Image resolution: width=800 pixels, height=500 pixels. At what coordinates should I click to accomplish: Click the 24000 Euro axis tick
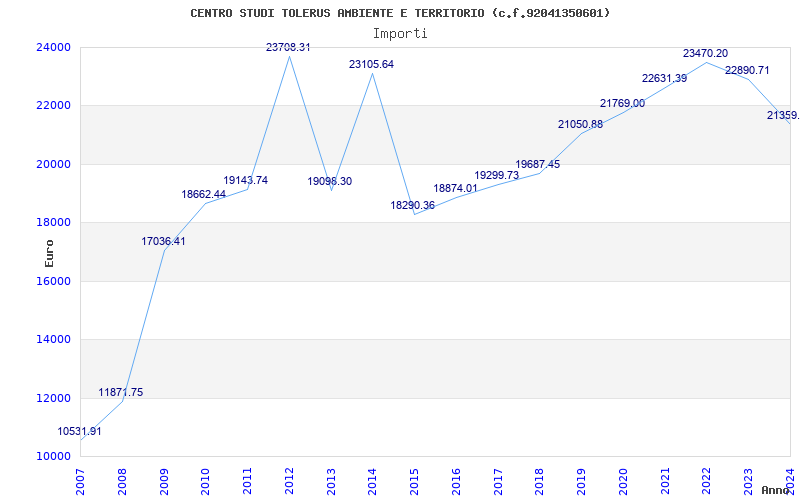click(53, 47)
